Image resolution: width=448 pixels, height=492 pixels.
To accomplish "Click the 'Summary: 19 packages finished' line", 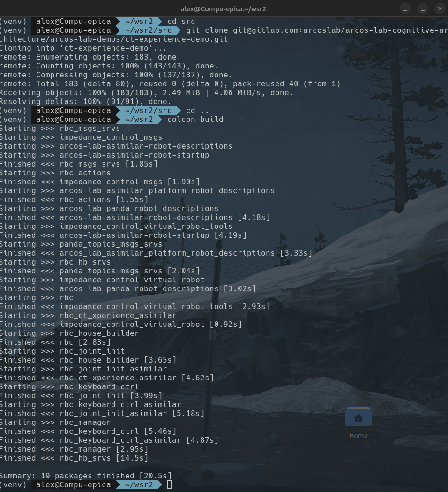I will (85, 476).
